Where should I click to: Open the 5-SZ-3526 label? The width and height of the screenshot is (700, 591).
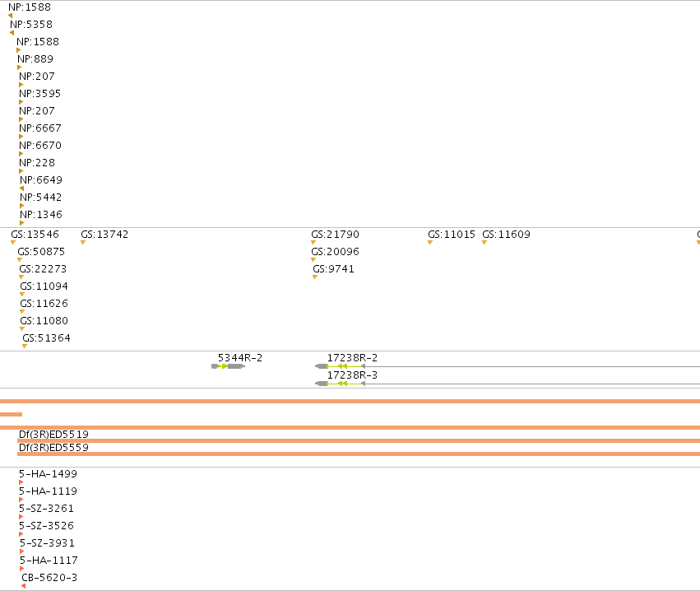coord(46,525)
